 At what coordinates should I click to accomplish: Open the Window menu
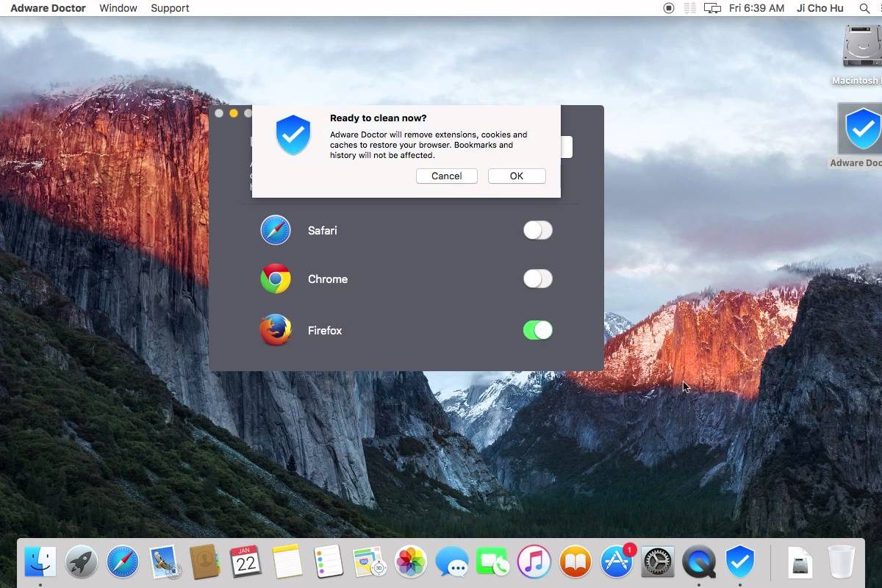tap(118, 8)
